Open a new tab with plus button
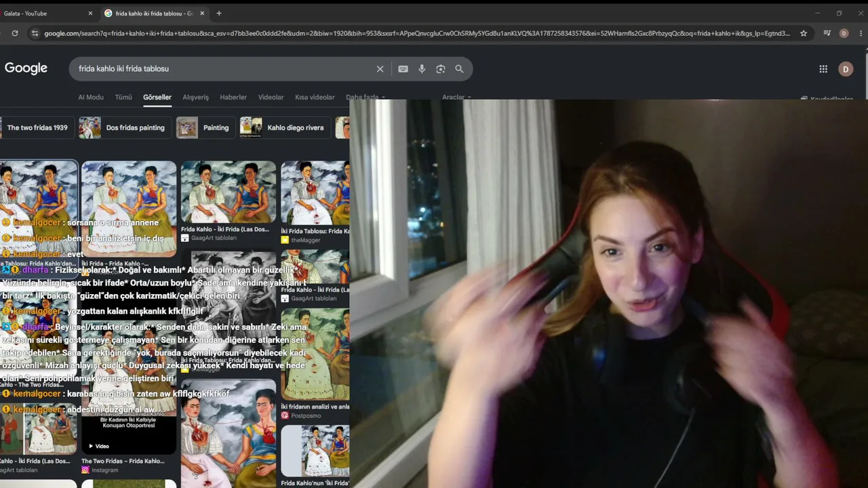 [x=218, y=13]
